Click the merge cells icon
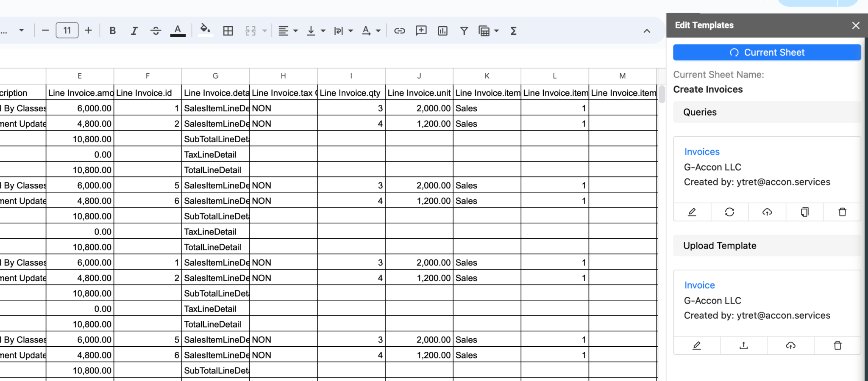Image resolution: width=868 pixels, height=381 pixels. click(250, 30)
